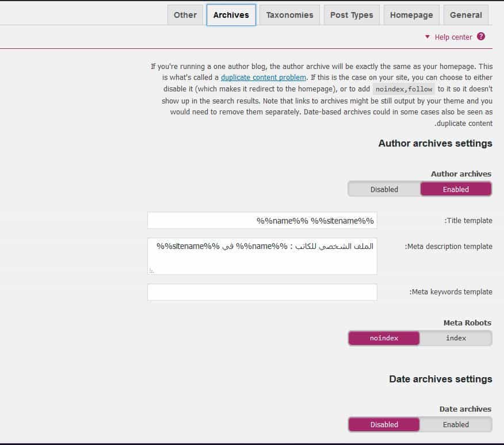The width and height of the screenshot is (504, 445).
Task: Select the Archives tab
Action: 231,15
